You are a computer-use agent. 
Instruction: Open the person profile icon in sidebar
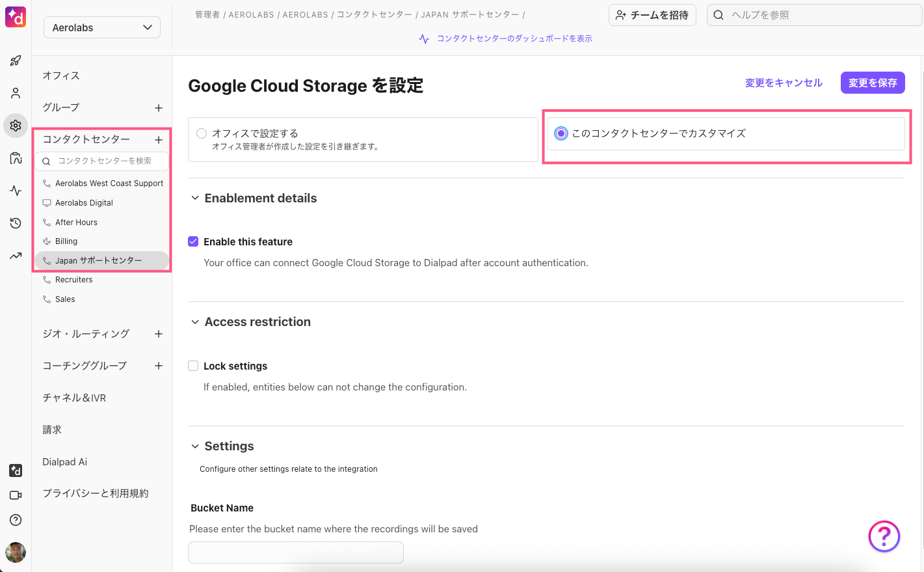(16, 93)
